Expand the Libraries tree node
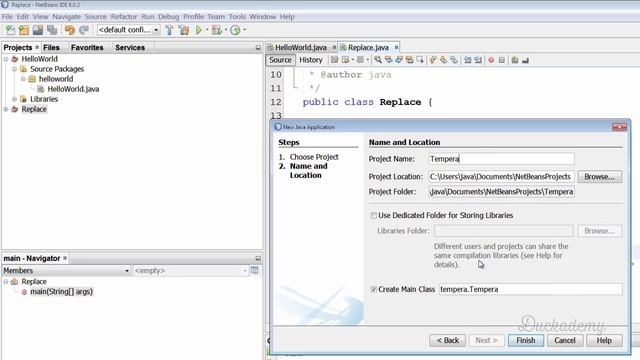640x360 pixels. [x=14, y=99]
